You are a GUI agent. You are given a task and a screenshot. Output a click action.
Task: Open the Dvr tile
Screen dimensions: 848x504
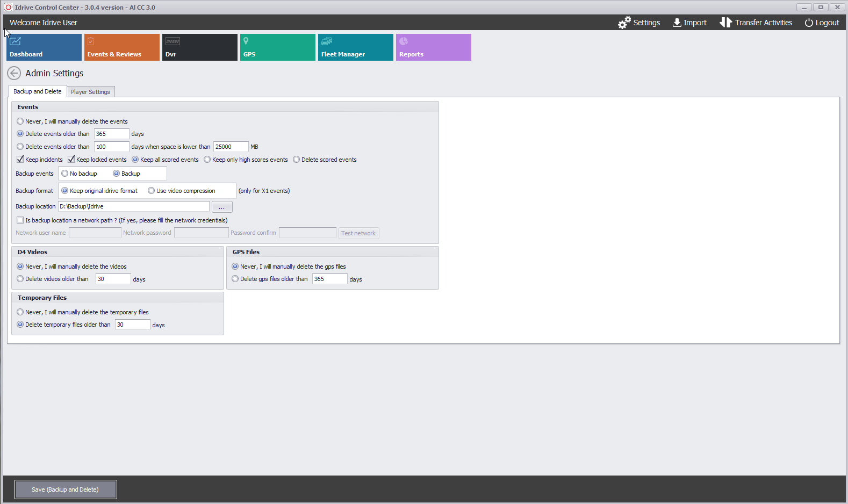pyautogui.click(x=200, y=47)
